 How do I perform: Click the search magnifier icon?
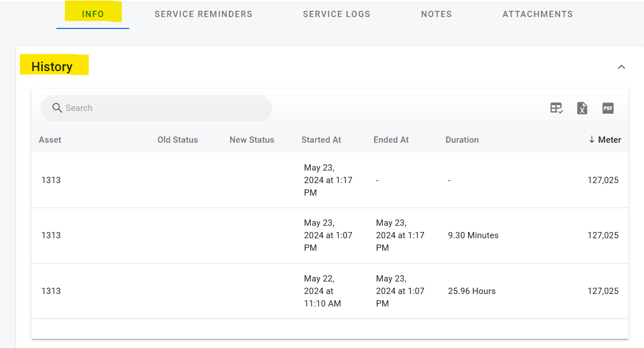coord(57,108)
